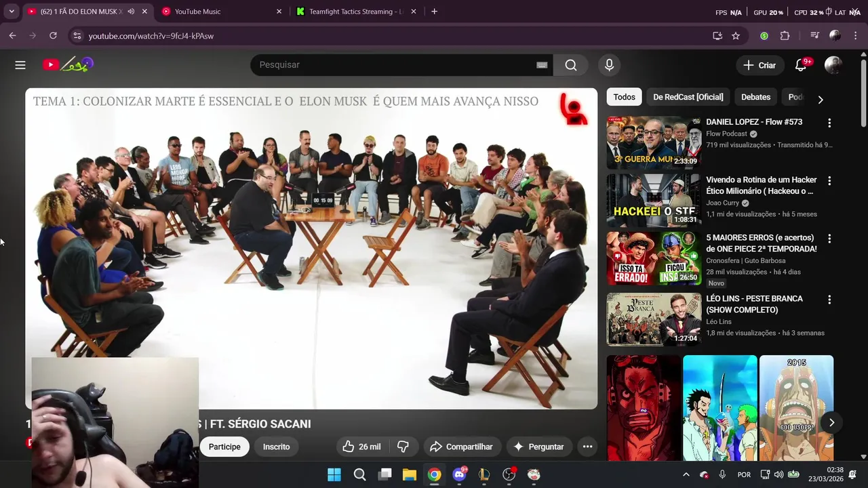Open the Chrome three-dot menu
The width and height of the screenshot is (868, 488).
tap(855, 36)
